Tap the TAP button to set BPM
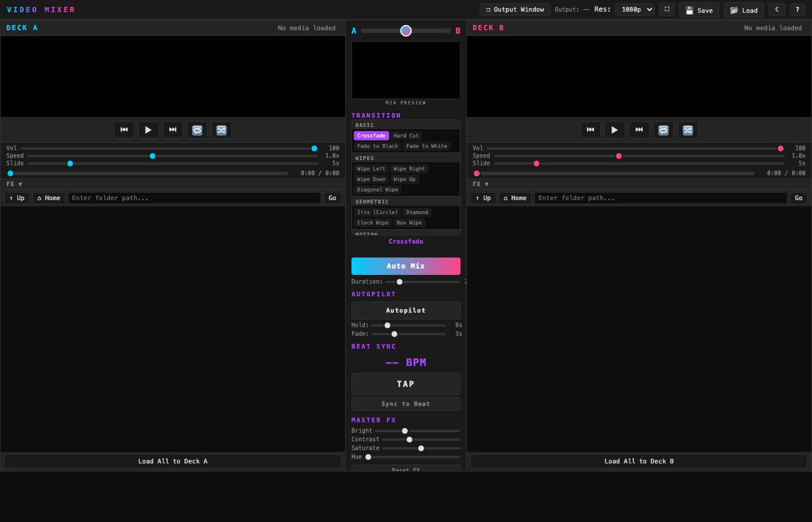Viewport: 812px width, 522px height. tap(406, 383)
